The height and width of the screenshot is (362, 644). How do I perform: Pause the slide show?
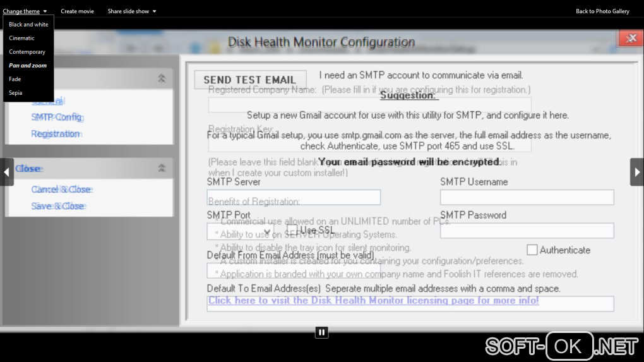(x=321, y=332)
